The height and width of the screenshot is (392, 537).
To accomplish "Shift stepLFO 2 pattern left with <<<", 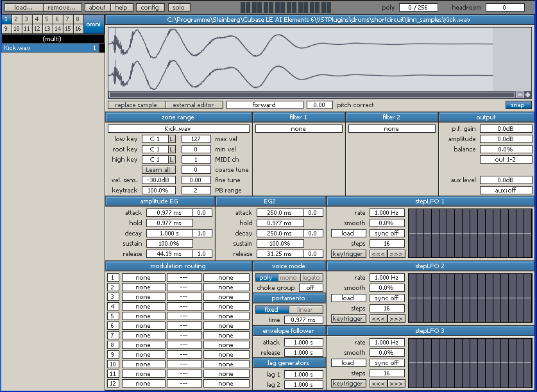I will pos(378,319).
